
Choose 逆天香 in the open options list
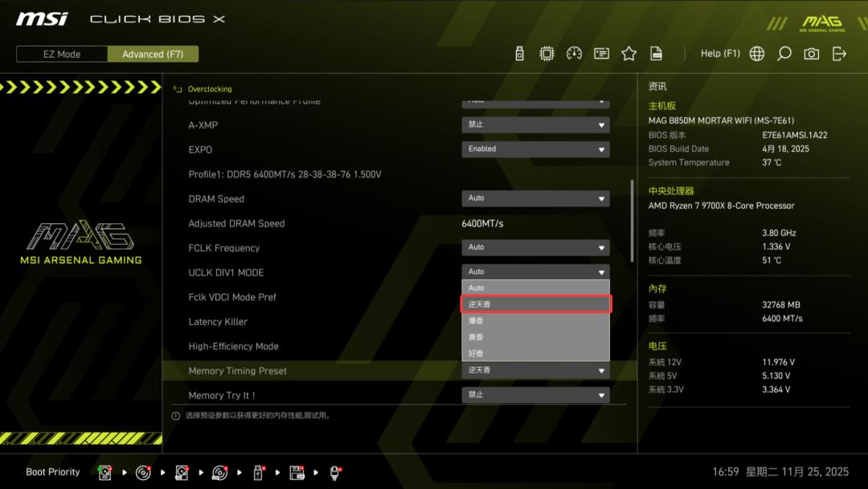535,304
